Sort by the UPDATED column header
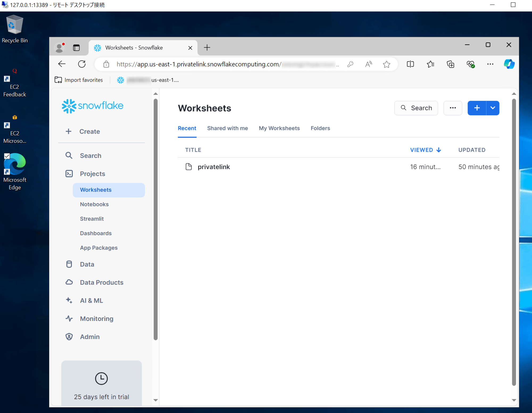The image size is (532, 413). pyautogui.click(x=472, y=150)
